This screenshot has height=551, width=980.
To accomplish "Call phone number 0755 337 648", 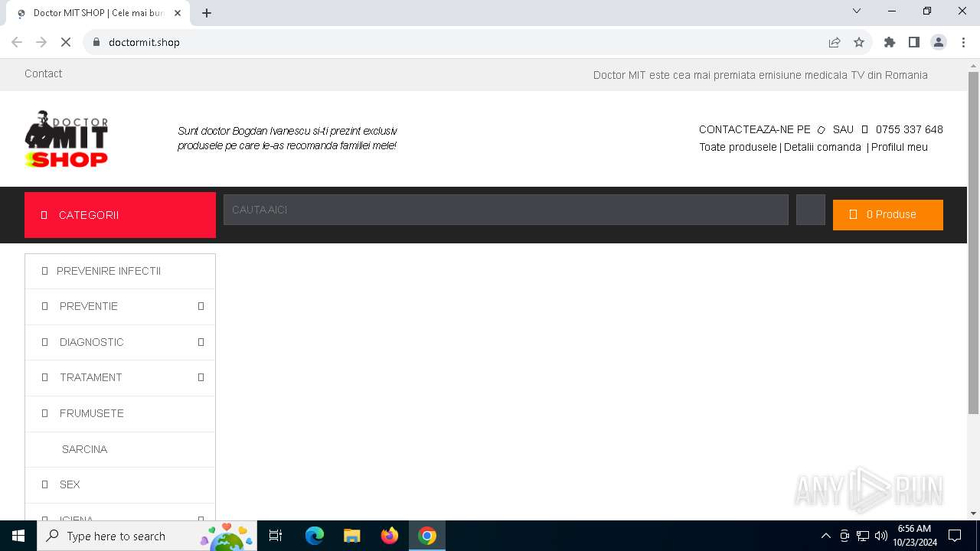I will click(910, 129).
